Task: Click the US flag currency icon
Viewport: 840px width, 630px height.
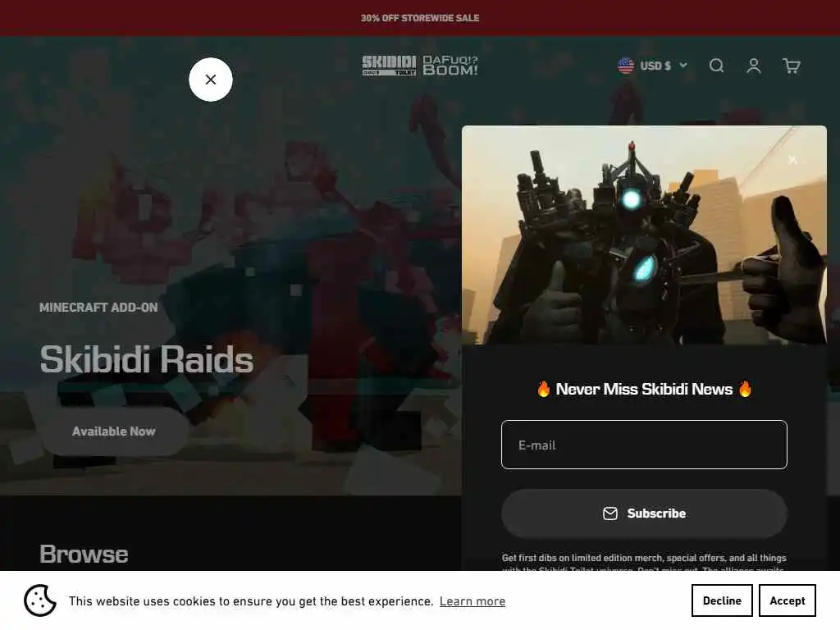Action: coord(626,66)
